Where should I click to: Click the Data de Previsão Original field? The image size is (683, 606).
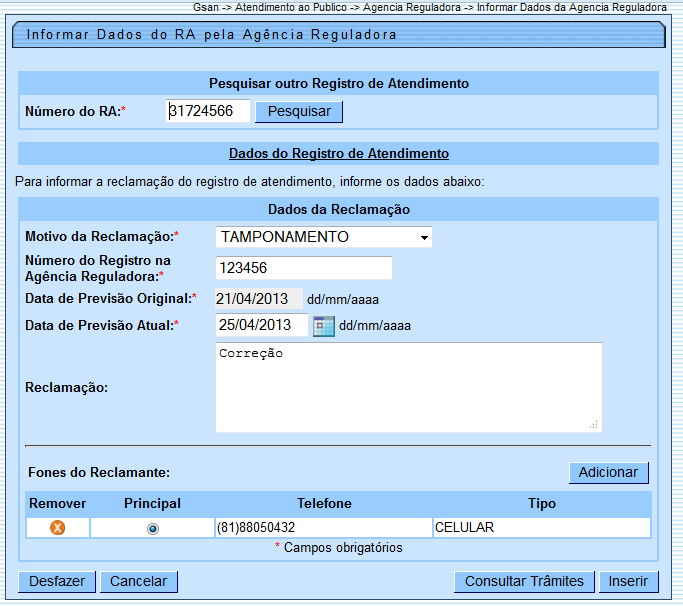258,298
